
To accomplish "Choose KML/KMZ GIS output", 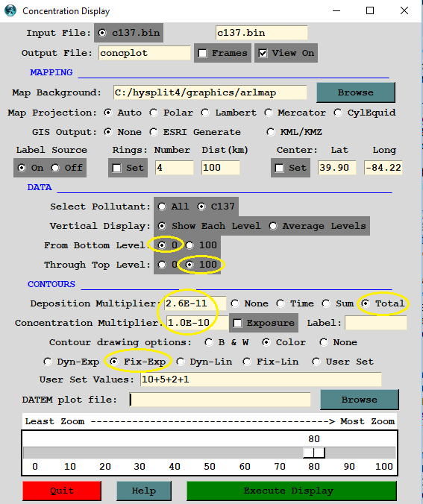I will (x=271, y=132).
